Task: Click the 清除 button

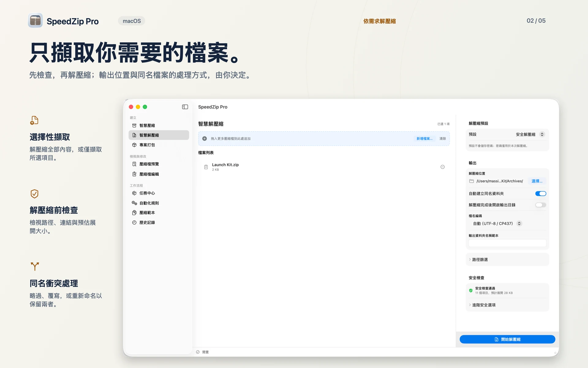Action: [x=443, y=139]
